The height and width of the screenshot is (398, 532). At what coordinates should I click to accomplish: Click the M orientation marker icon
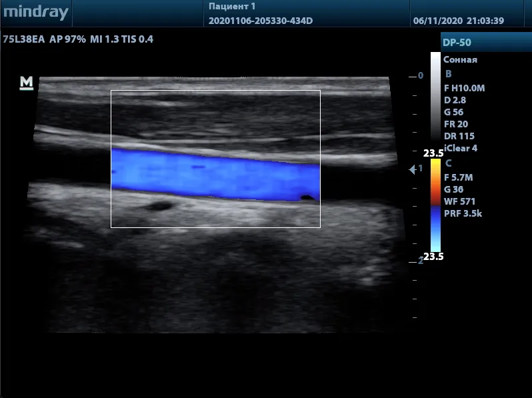[27, 83]
